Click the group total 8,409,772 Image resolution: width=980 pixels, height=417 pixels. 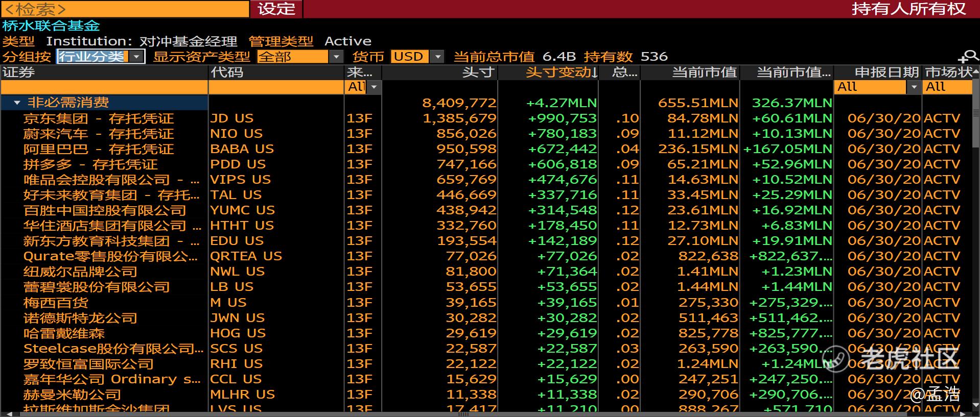click(460, 103)
